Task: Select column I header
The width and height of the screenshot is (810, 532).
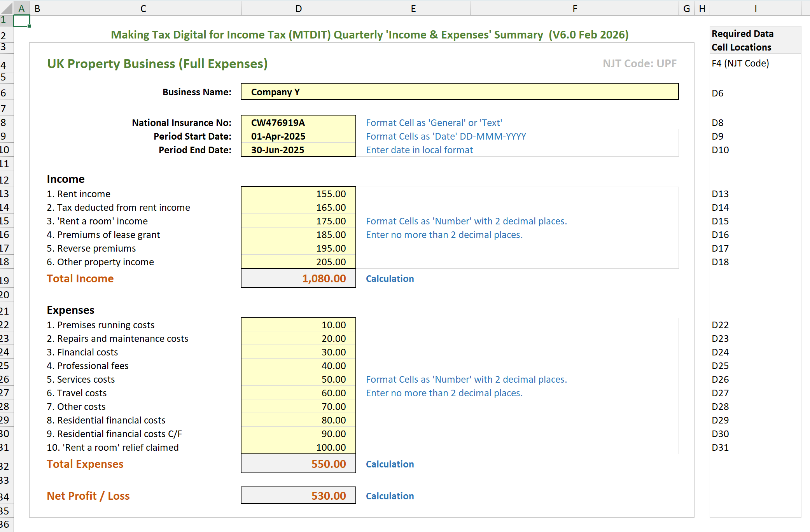Action: pyautogui.click(x=755, y=8)
